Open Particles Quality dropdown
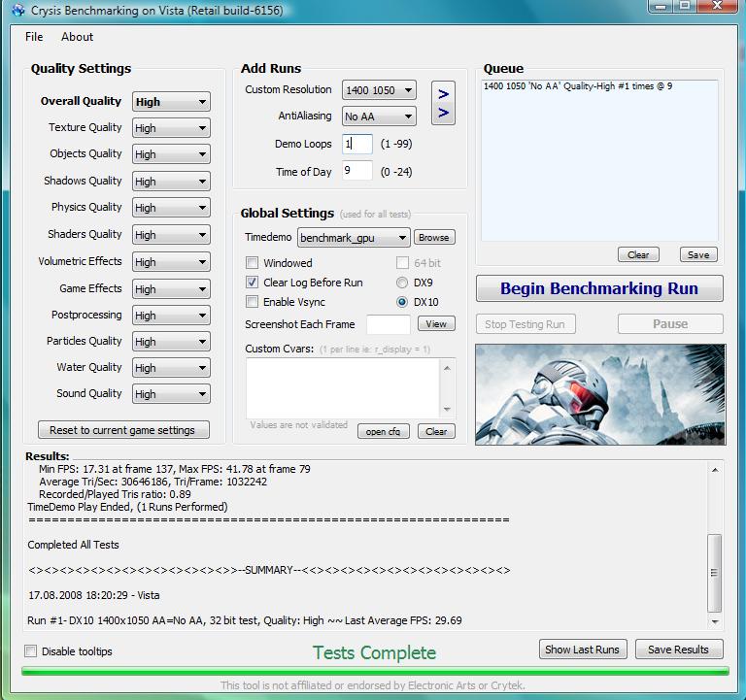The height and width of the screenshot is (700, 746). (171, 342)
